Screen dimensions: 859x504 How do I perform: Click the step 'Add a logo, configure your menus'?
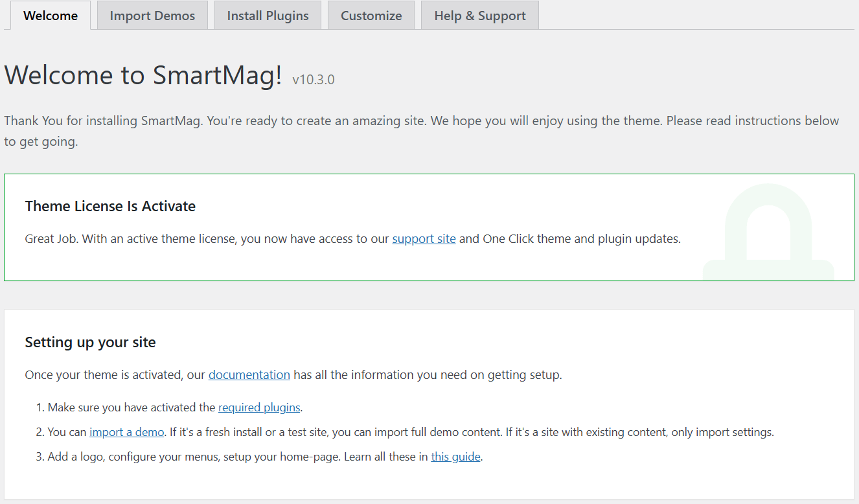click(x=266, y=457)
